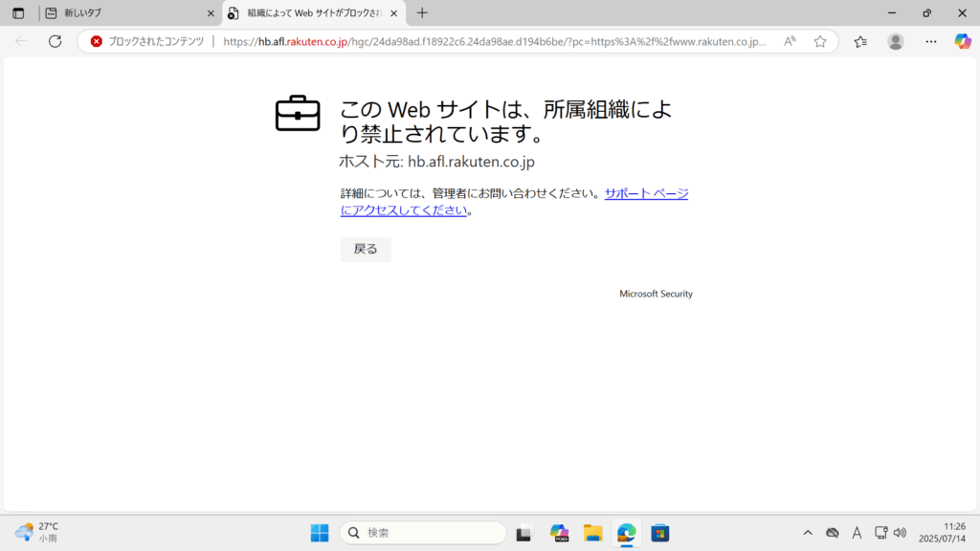Open the Windows Start menu
Image resolution: width=980 pixels, height=551 pixels.
(x=320, y=533)
